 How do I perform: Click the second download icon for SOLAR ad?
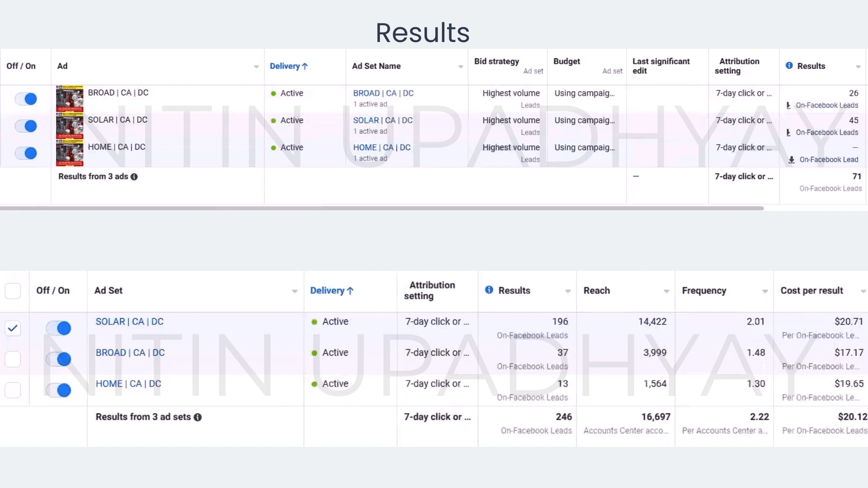[x=789, y=131]
